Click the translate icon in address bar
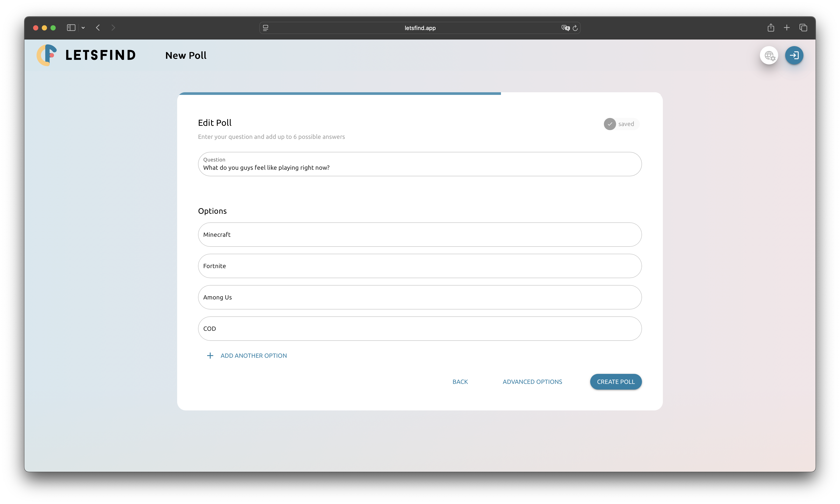This screenshot has height=504, width=840. [x=565, y=28]
